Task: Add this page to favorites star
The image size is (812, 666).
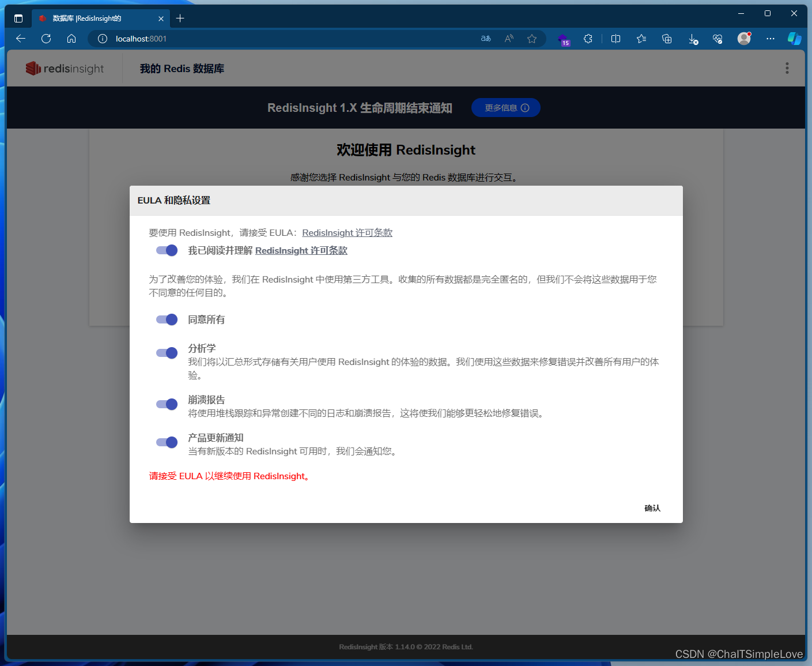Action: click(x=532, y=39)
